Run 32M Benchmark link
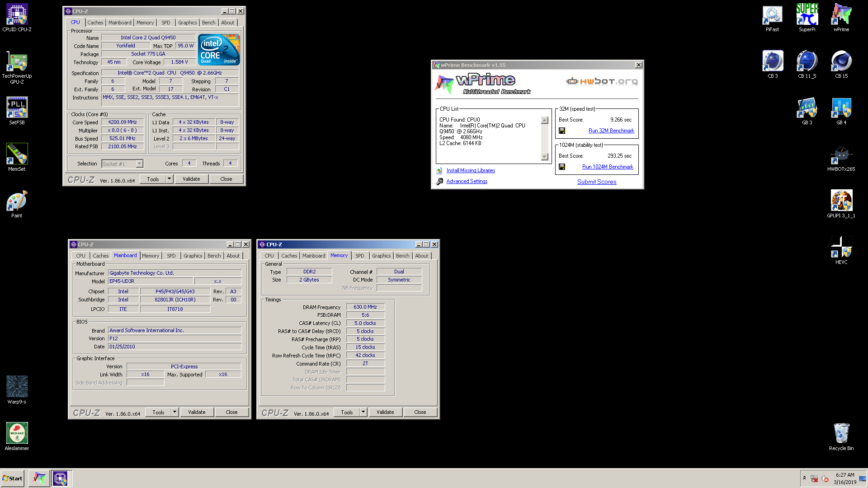Viewport: 868px width, 488px height. click(611, 131)
